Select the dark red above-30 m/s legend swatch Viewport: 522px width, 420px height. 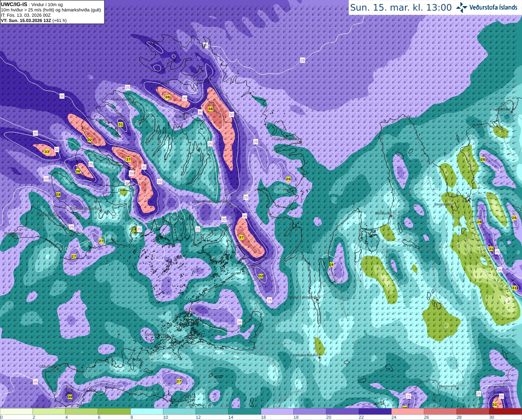[506, 411]
